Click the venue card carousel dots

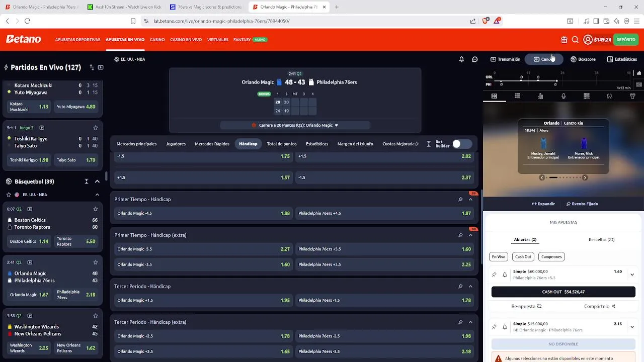click(563, 177)
